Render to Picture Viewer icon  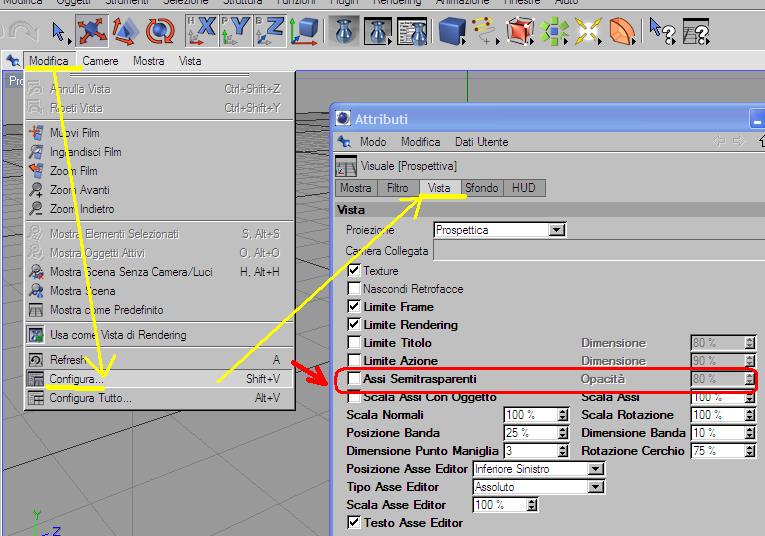pos(378,32)
